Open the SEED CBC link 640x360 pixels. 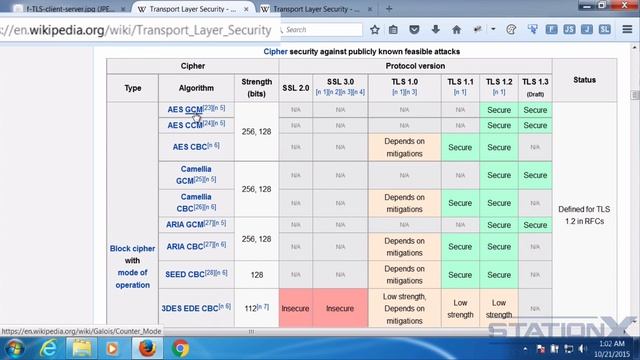click(x=185, y=275)
